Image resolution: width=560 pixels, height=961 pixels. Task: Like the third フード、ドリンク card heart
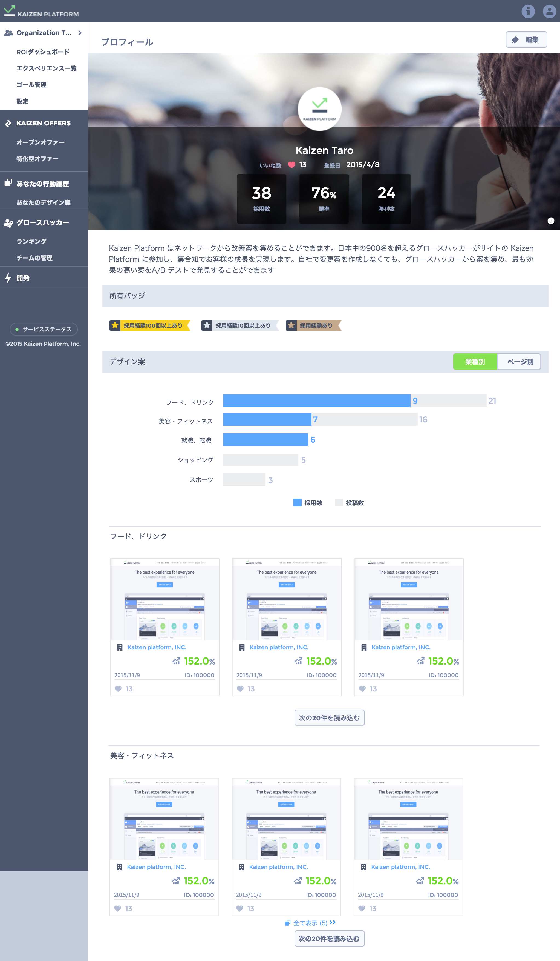tap(362, 689)
